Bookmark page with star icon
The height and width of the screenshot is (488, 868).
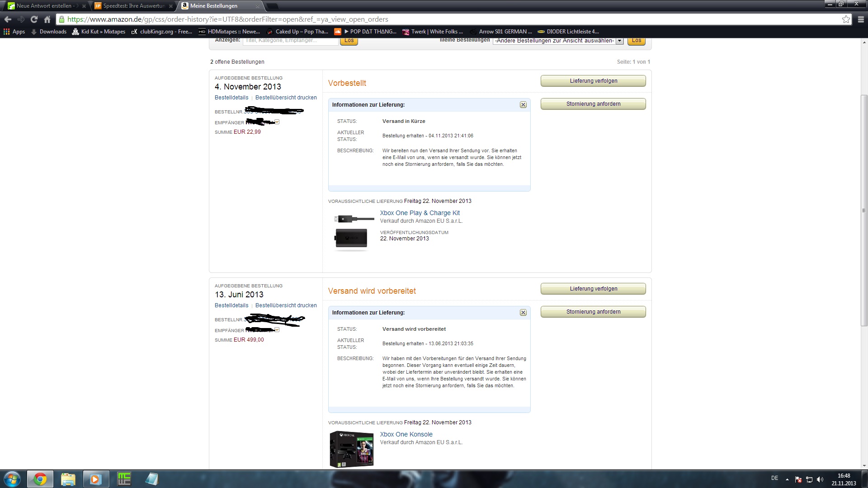click(x=846, y=19)
